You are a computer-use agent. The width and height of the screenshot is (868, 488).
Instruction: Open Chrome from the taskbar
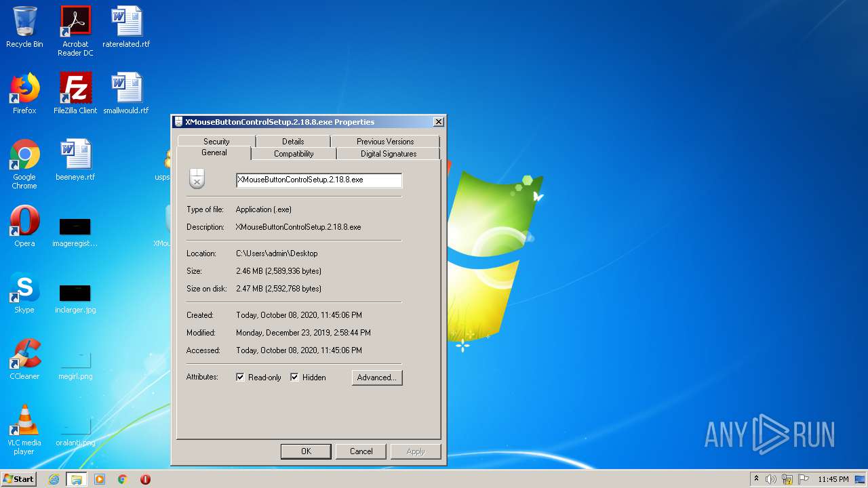tap(123, 479)
